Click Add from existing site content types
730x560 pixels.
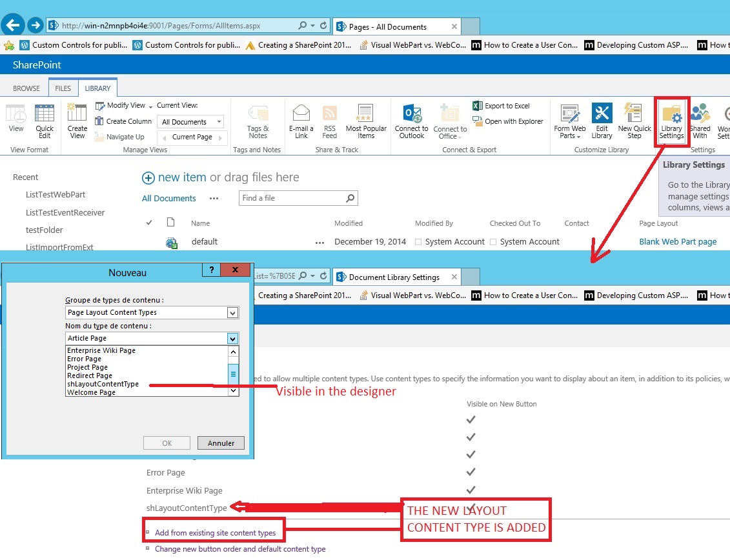215,532
